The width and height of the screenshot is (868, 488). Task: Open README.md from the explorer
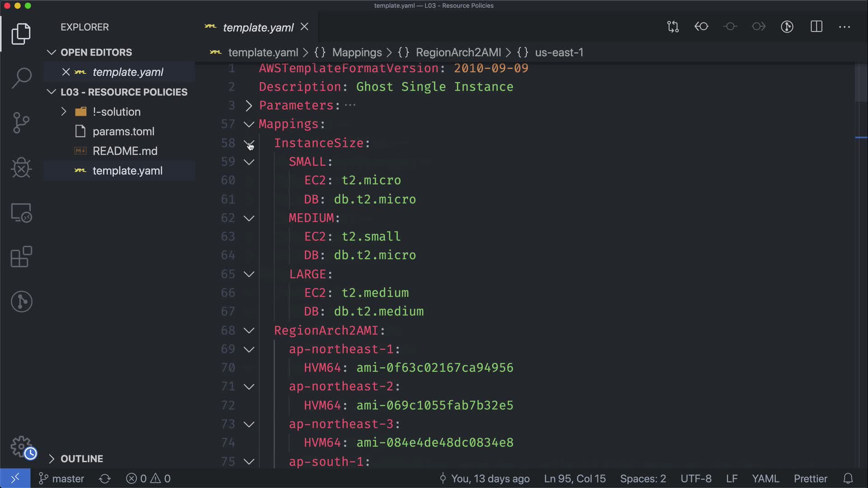125,151
